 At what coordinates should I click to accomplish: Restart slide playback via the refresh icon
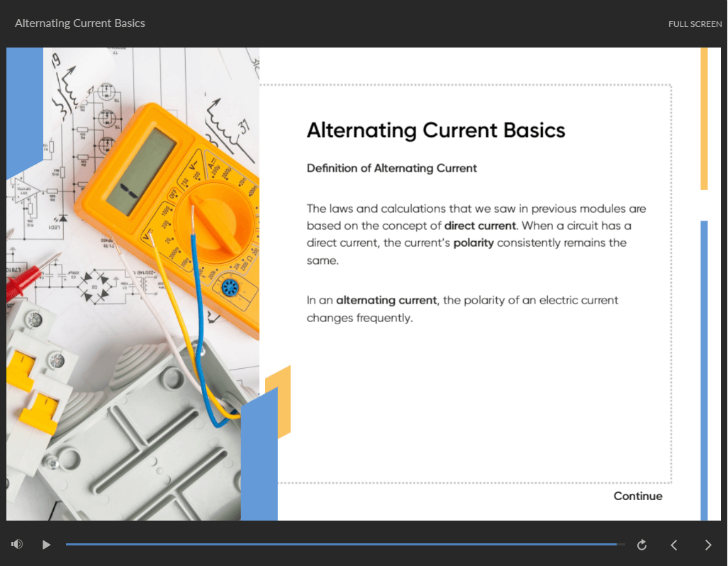(x=641, y=545)
